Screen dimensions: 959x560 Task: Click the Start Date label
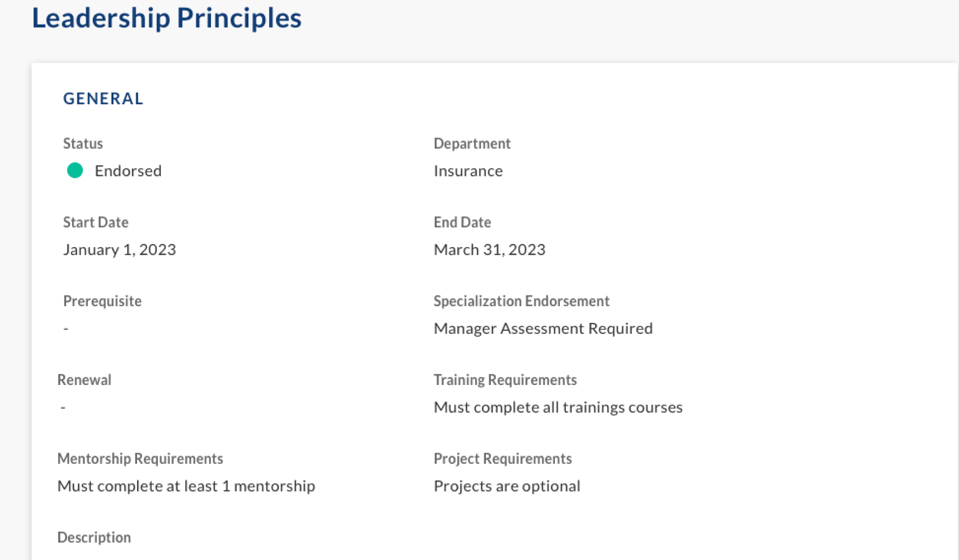tap(96, 222)
